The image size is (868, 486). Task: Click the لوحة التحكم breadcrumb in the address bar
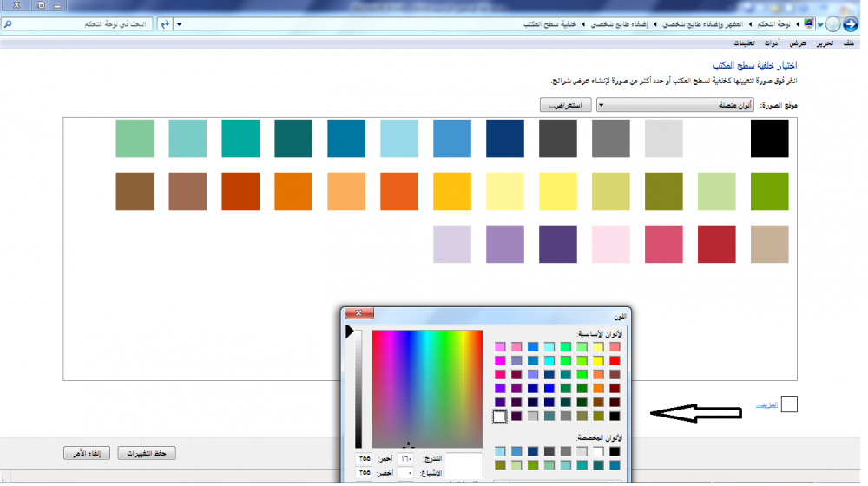pos(774,24)
